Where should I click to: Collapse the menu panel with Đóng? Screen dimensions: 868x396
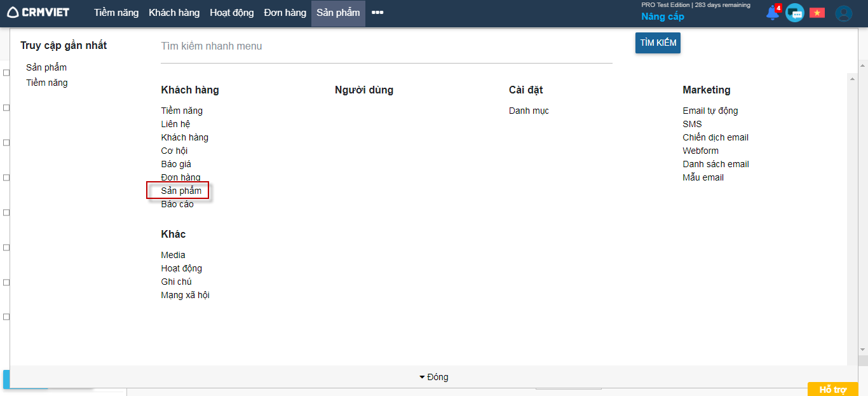(x=434, y=377)
